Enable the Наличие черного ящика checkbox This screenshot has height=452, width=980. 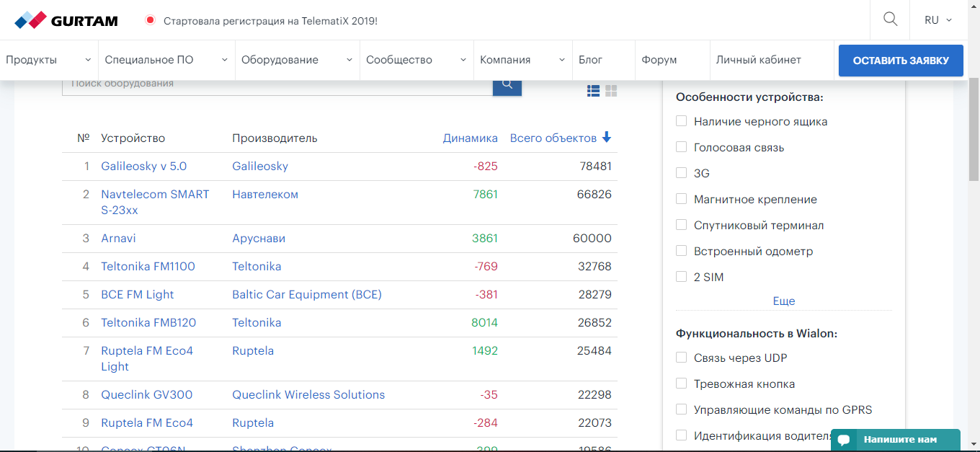[681, 122]
